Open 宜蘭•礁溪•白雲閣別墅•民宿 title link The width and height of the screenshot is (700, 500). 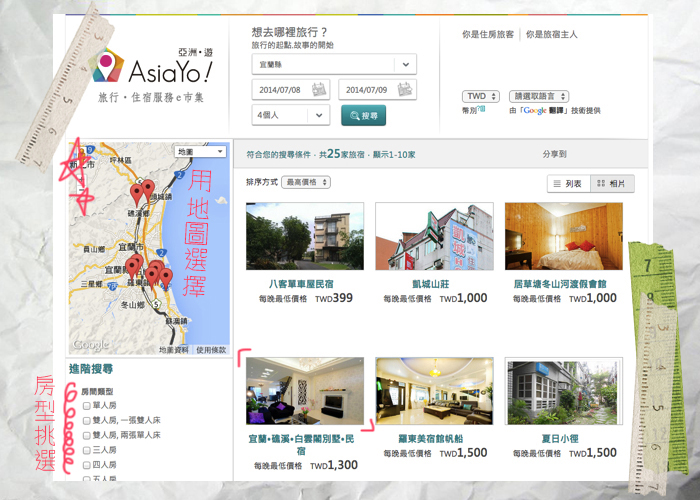(301, 445)
